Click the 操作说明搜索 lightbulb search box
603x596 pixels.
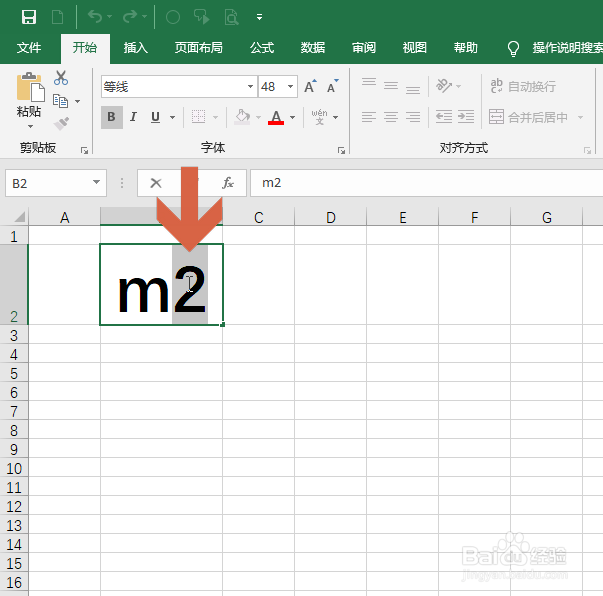point(555,48)
